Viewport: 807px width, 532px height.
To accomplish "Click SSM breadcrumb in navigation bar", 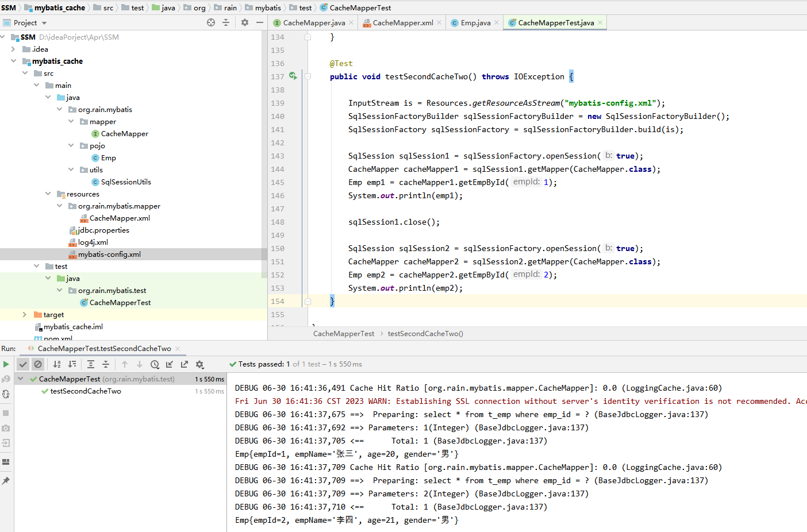I will [9, 7].
